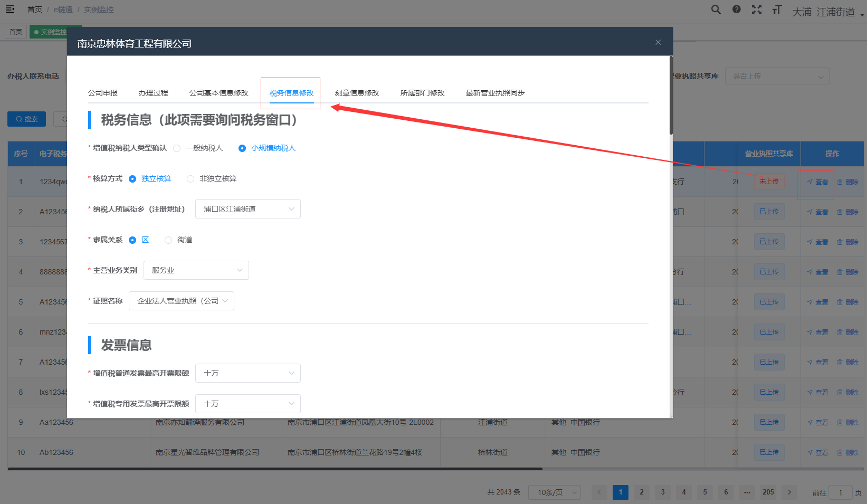Open 增值税普通发票最高开票限额 dropdown
Screen dimensions: 867x504
click(248, 373)
